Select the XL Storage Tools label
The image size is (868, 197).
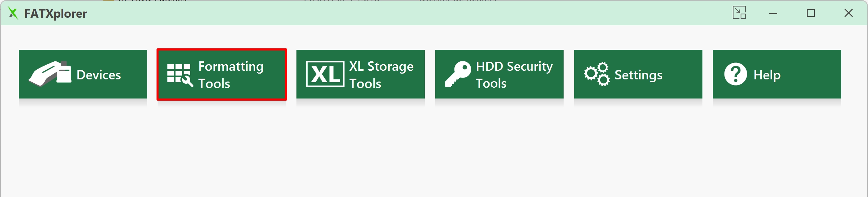(x=381, y=75)
